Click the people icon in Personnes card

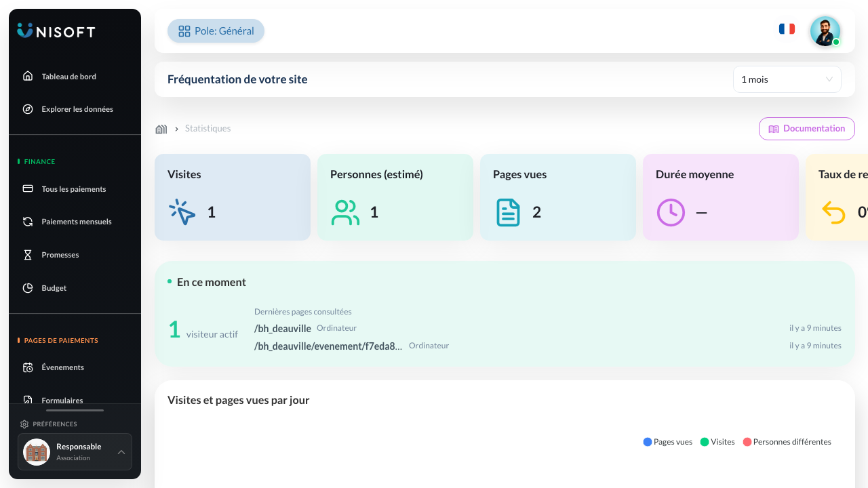[x=345, y=212]
